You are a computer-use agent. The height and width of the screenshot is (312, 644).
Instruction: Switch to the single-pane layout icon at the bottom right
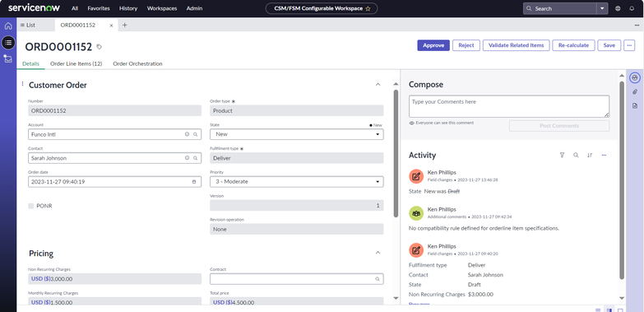(x=620, y=310)
